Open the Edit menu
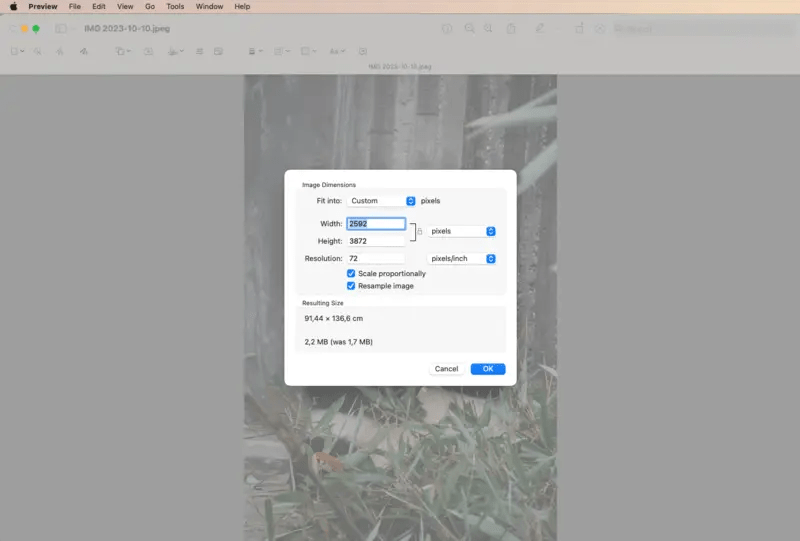Viewport: 800px width, 541px height. [98, 7]
